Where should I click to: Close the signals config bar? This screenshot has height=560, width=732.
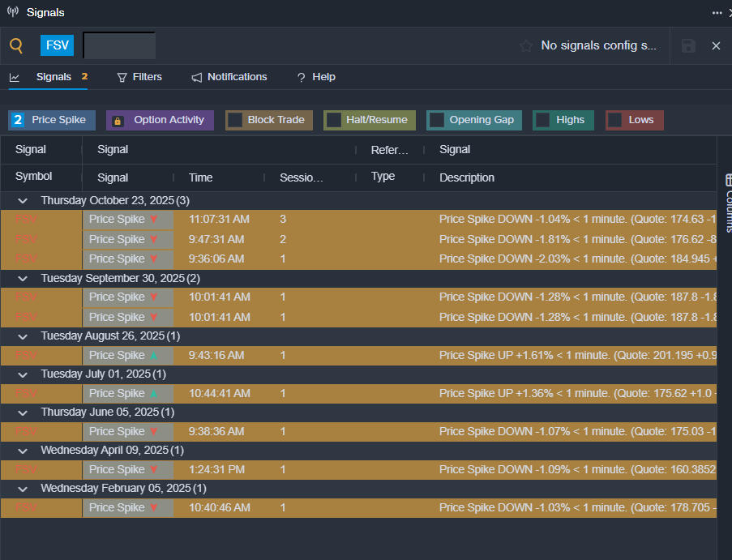[x=716, y=46]
